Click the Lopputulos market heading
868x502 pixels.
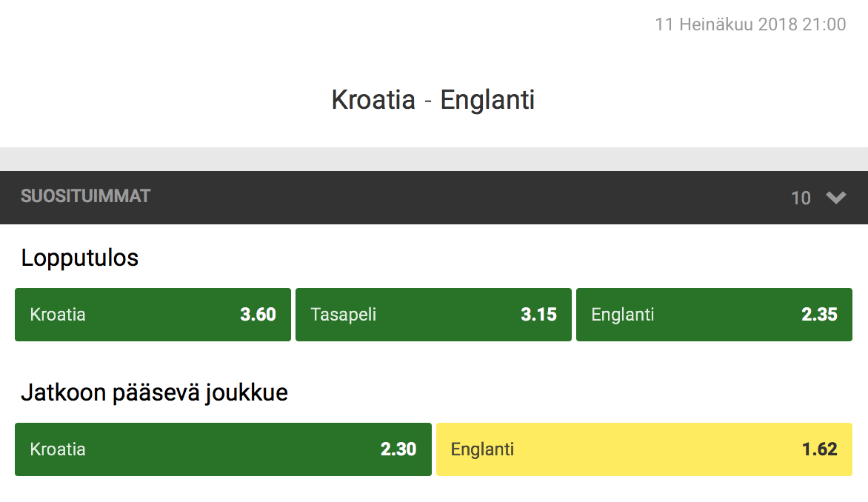point(80,258)
